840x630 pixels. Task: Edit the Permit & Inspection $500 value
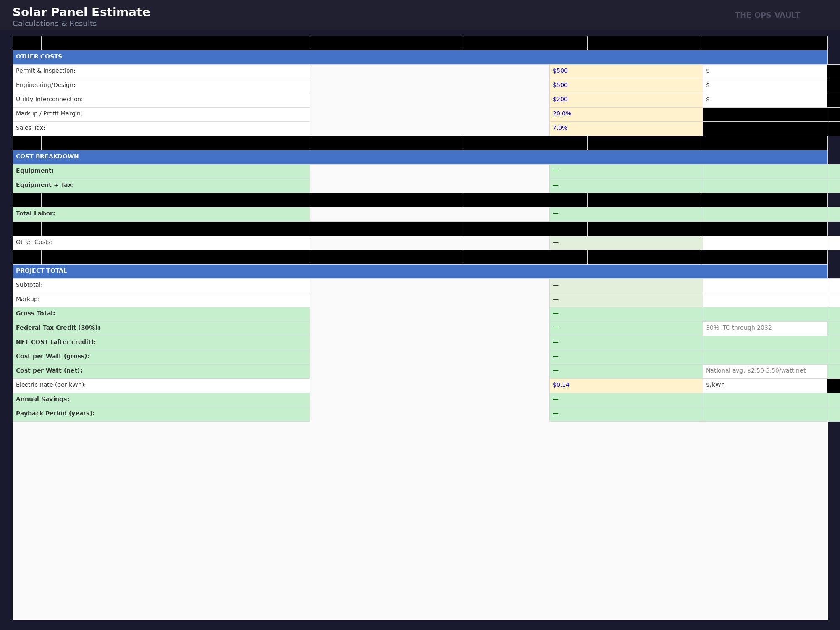click(x=626, y=71)
